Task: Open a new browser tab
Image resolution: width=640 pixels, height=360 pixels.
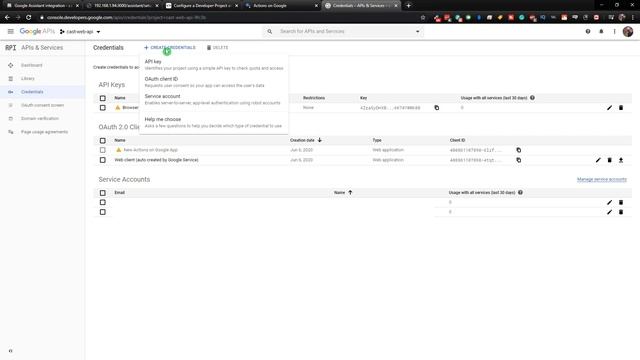Action: (408, 6)
